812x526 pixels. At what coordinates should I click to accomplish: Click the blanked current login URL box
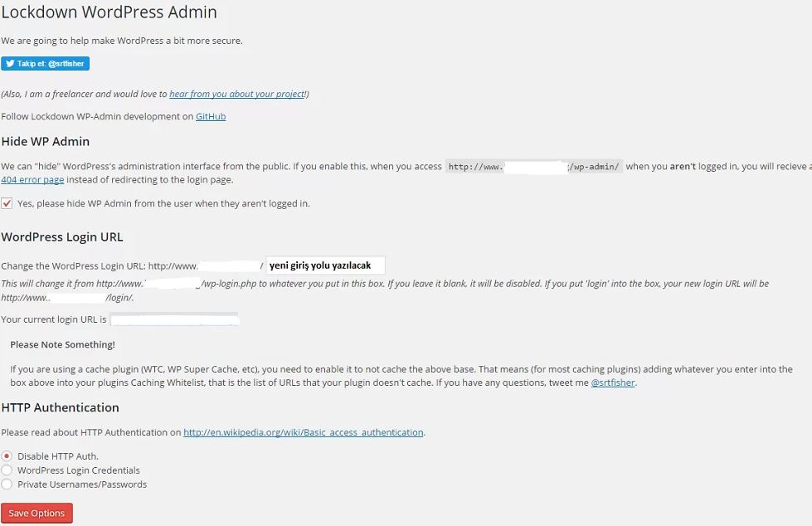[174, 319]
